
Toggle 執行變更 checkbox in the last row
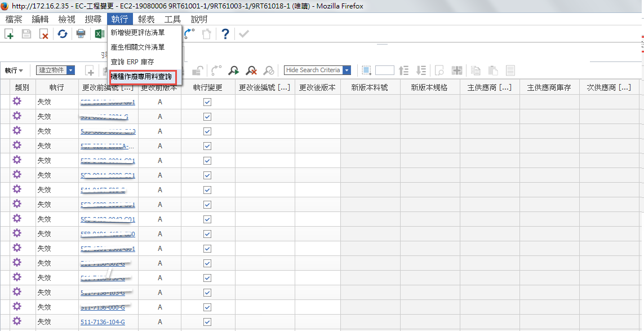pos(207,322)
